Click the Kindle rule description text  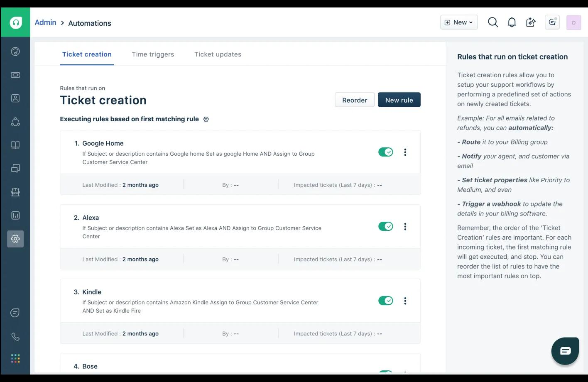200,306
